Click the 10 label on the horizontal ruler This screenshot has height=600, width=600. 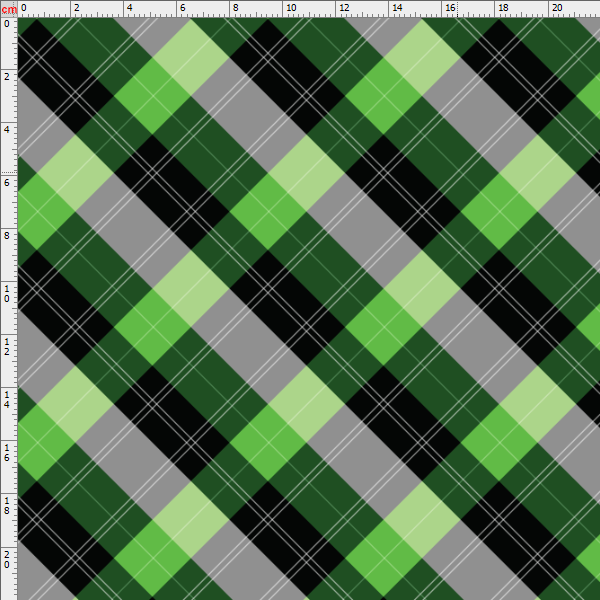(291, 8)
